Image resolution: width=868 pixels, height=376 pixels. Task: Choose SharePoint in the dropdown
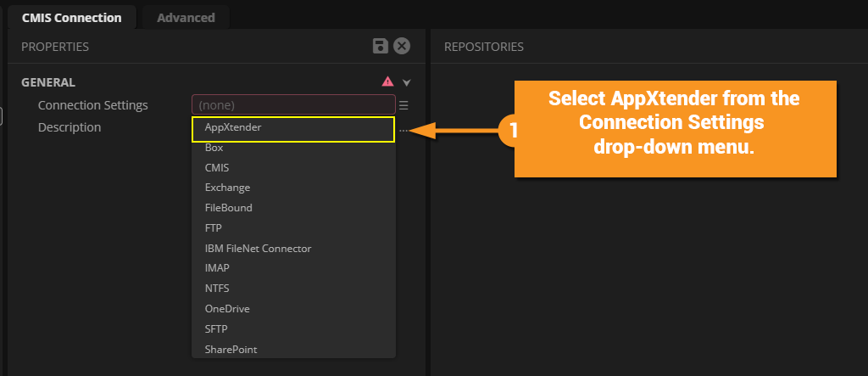click(231, 349)
